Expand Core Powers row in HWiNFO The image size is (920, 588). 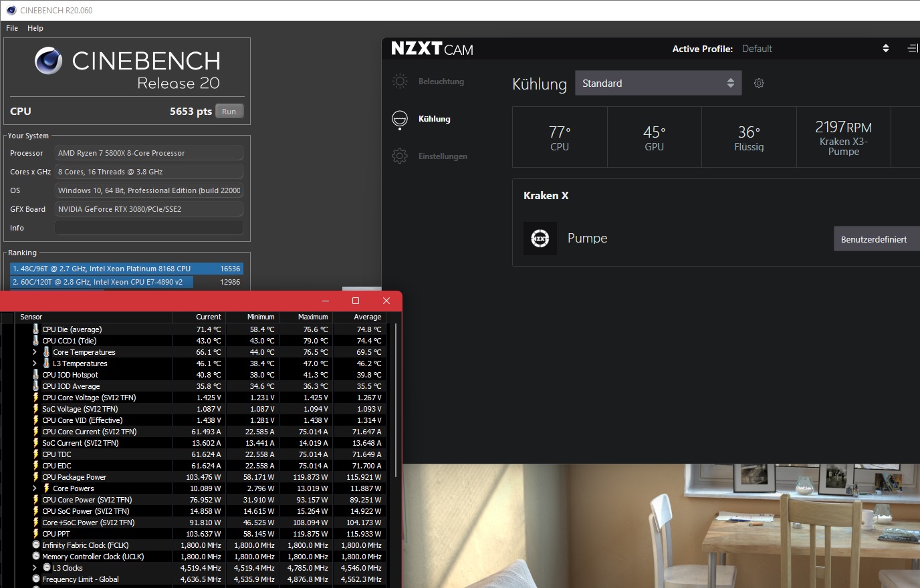pos(35,488)
